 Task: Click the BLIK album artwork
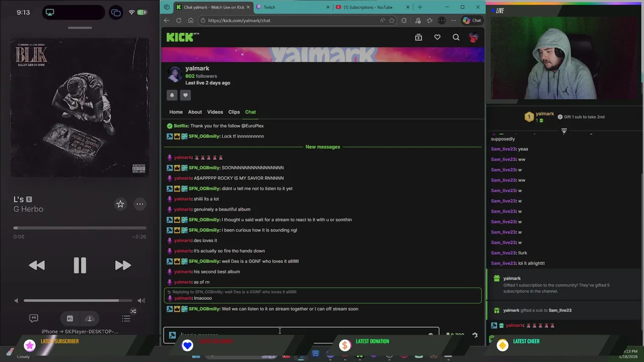click(x=80, y=108)
